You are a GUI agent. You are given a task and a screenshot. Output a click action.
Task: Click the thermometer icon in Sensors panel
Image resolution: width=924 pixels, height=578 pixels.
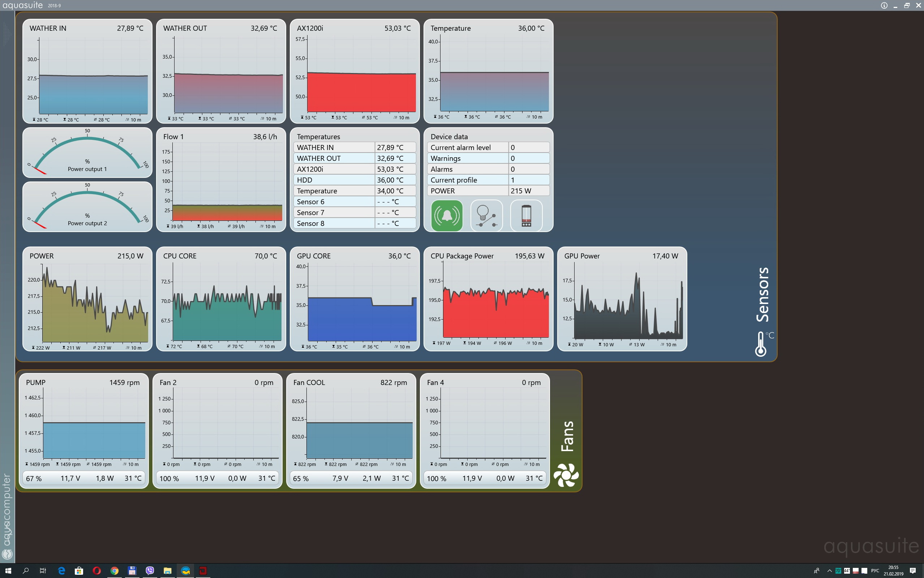coord(761,344)
